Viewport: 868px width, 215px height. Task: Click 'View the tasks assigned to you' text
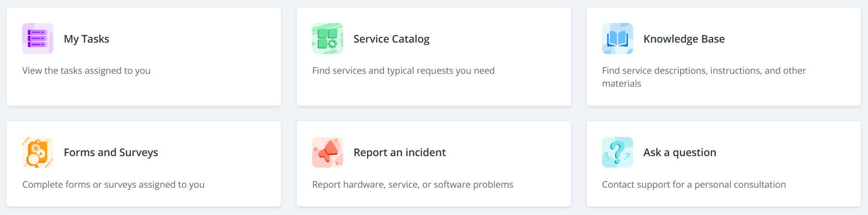pos(86,70)
